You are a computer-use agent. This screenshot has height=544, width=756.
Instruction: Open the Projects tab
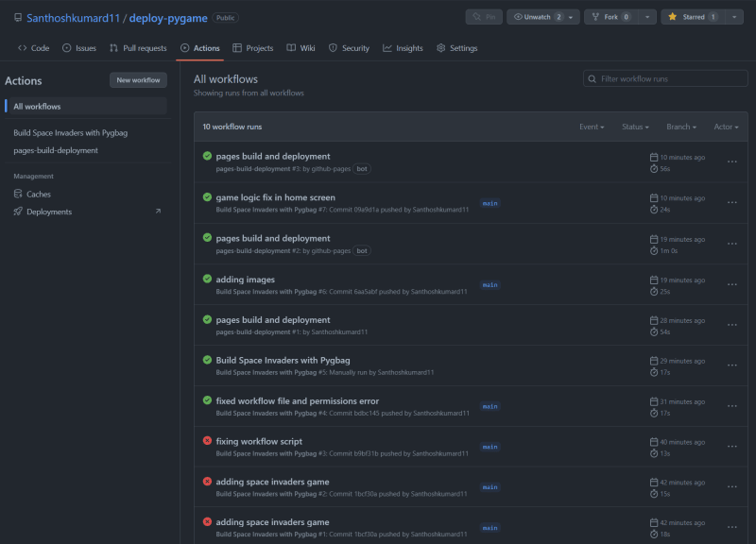point(253,48)
